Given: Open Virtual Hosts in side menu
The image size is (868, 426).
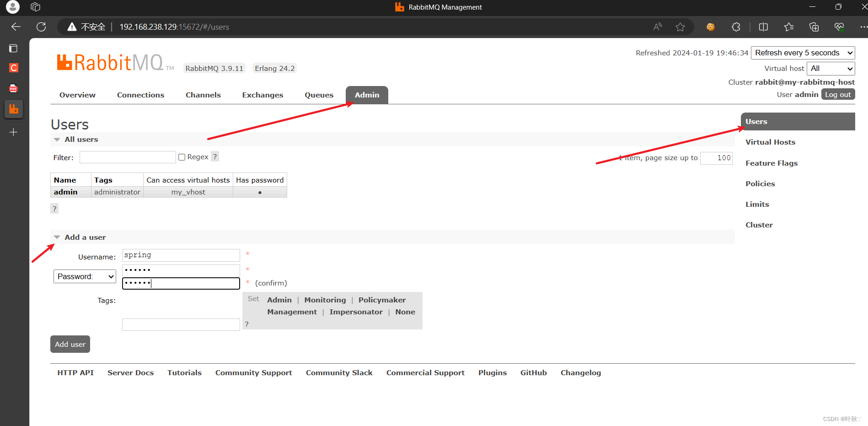Looking at the screenshot, I should [x=770, y=142].
